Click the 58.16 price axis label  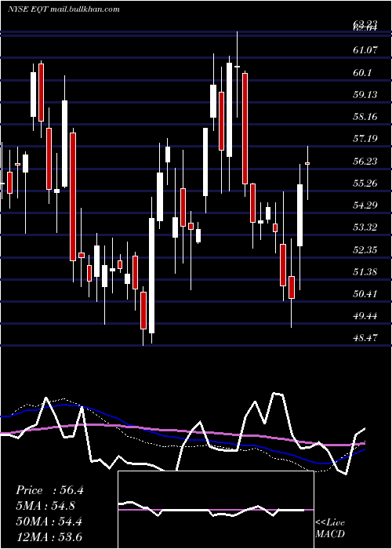pos(365,117)
